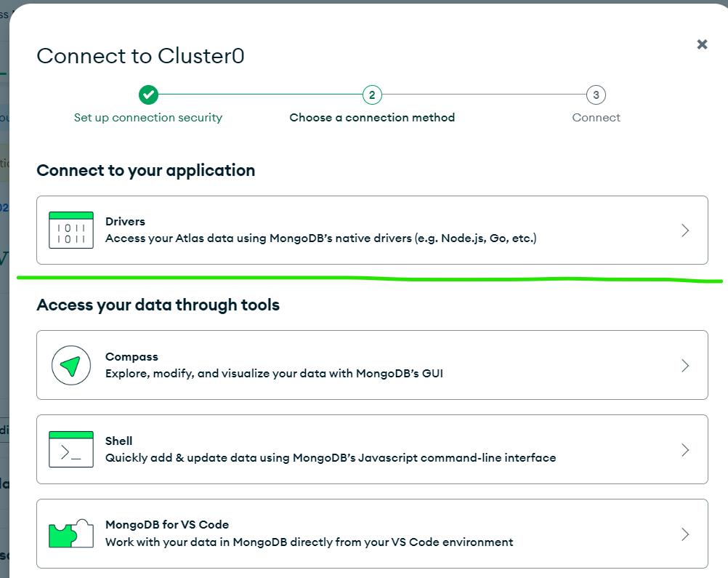This screenshot has height=578, width=728.
Task: Expand the MongoDB for VS Code chevron
Action: pos(685,534)
